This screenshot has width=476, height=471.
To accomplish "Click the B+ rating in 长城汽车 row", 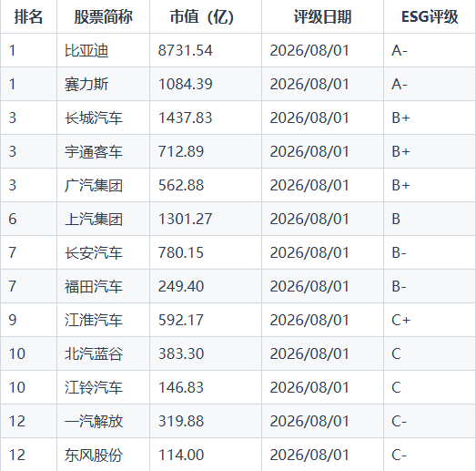I will pyautogui.click(x=400, y=118).
